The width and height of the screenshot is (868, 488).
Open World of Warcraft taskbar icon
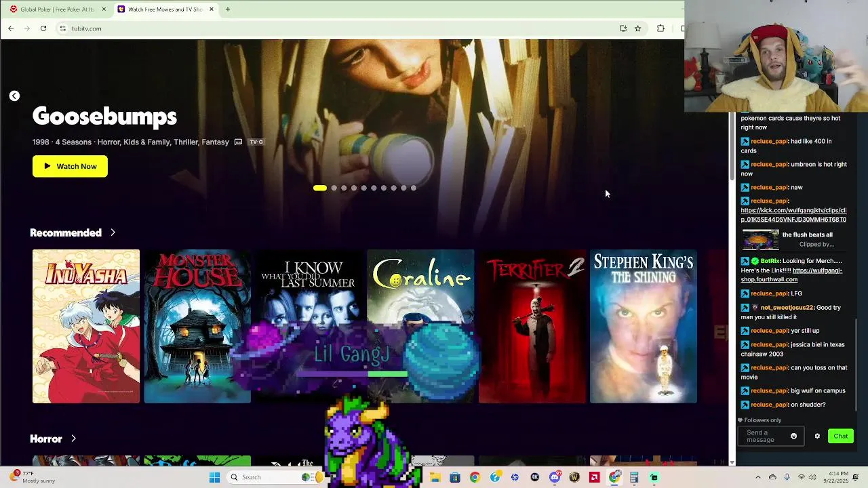[x=574, y=477]
